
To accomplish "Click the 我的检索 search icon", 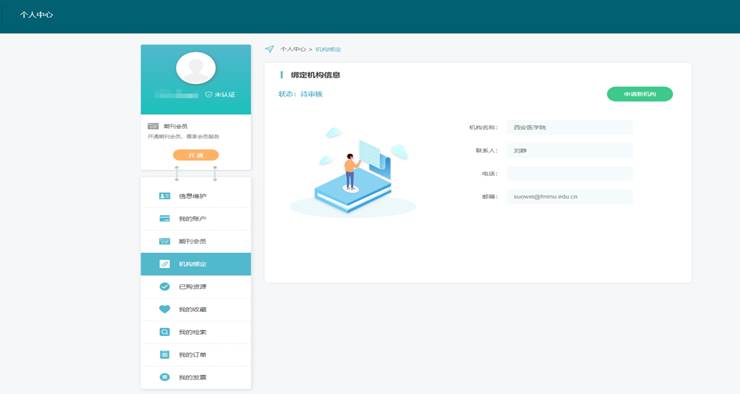I will pyautogui.click(x=164, y=332).
